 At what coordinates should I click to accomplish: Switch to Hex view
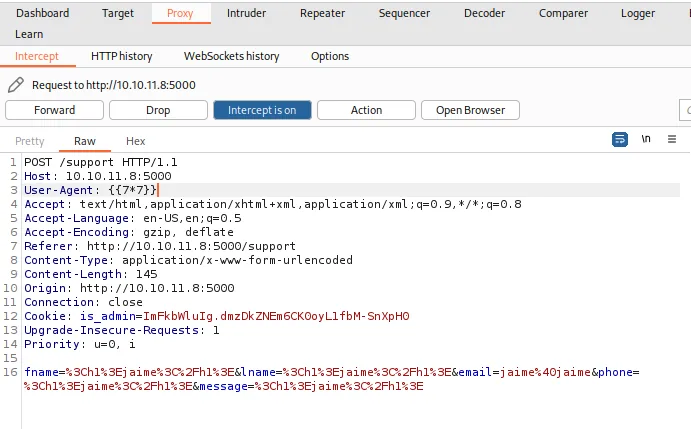coord(135,141)
